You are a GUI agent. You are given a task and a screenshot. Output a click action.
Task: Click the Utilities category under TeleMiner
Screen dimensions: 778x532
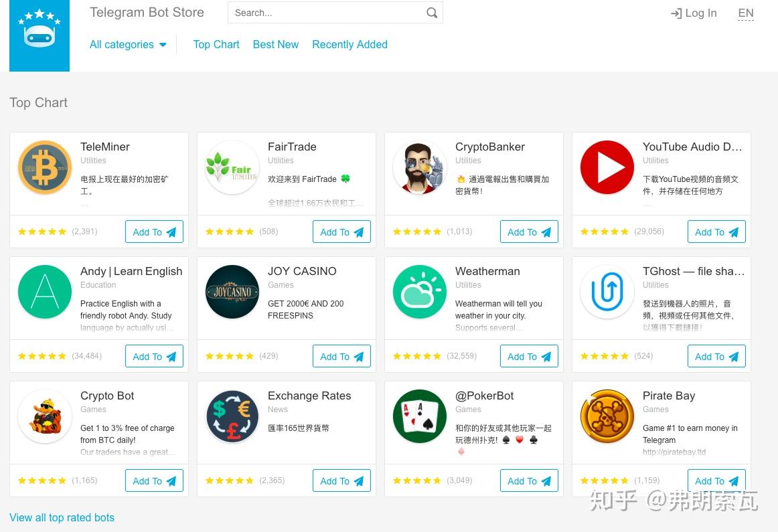coord(93,161)
